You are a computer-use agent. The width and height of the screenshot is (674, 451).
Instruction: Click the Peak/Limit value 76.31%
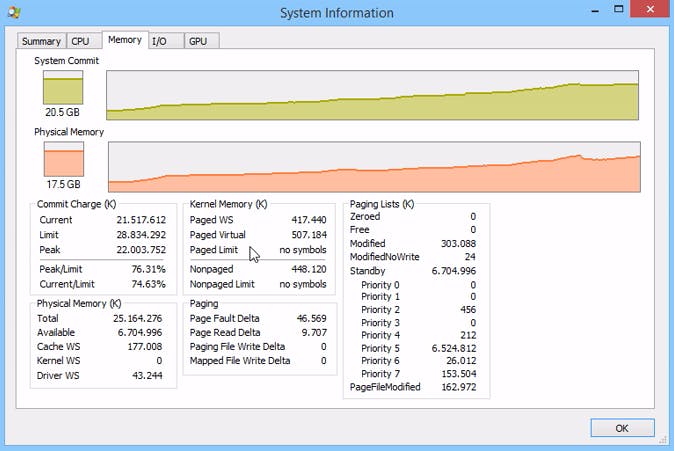click(148, 269)
